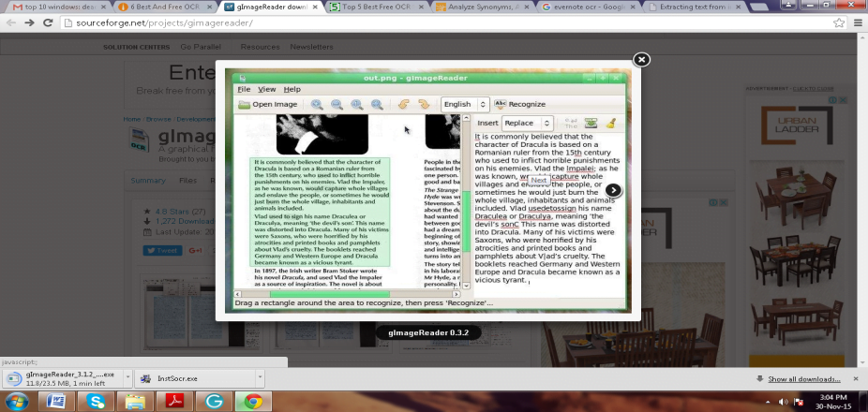Click the Tweet button
Viewport: 868px width, 412px height.
[x=163, y=251]
